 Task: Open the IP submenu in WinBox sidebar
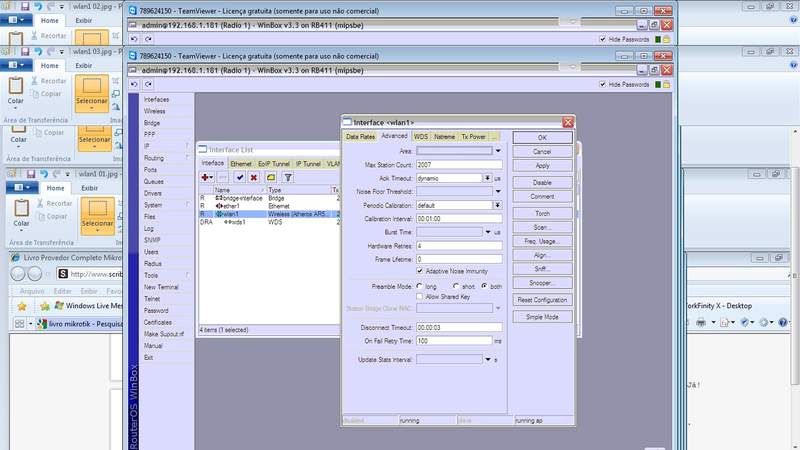(x=166, y=146)
